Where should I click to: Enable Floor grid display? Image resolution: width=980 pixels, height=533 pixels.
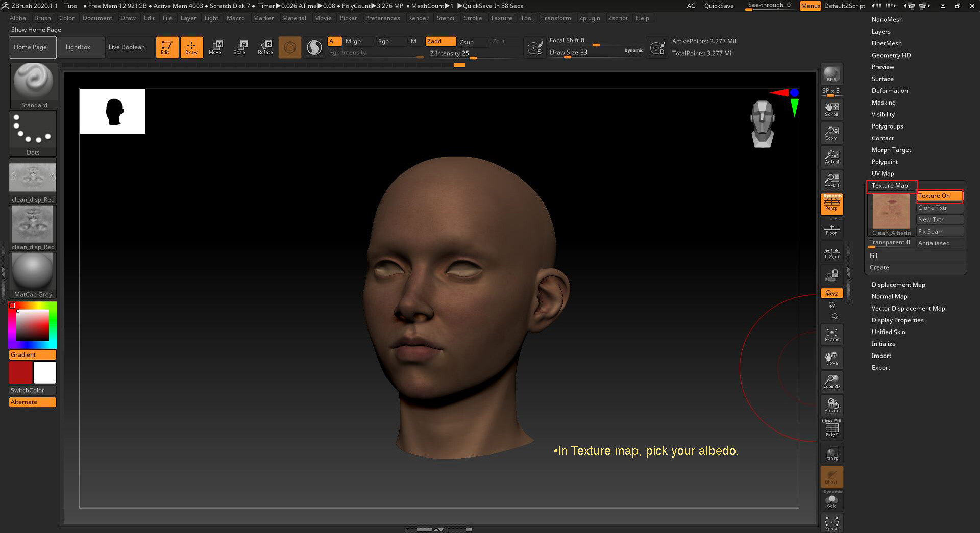click(831, 228)
